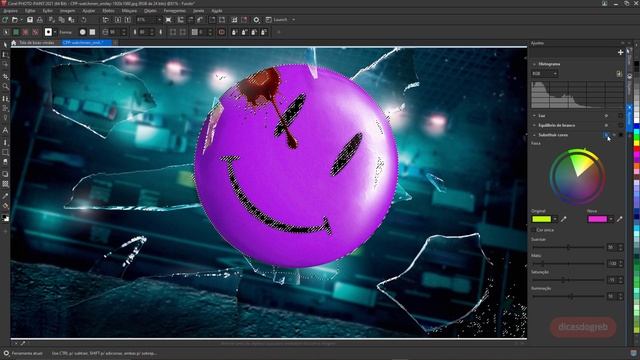
Task: Open the Ajustar menu
Action: [89, 11]
